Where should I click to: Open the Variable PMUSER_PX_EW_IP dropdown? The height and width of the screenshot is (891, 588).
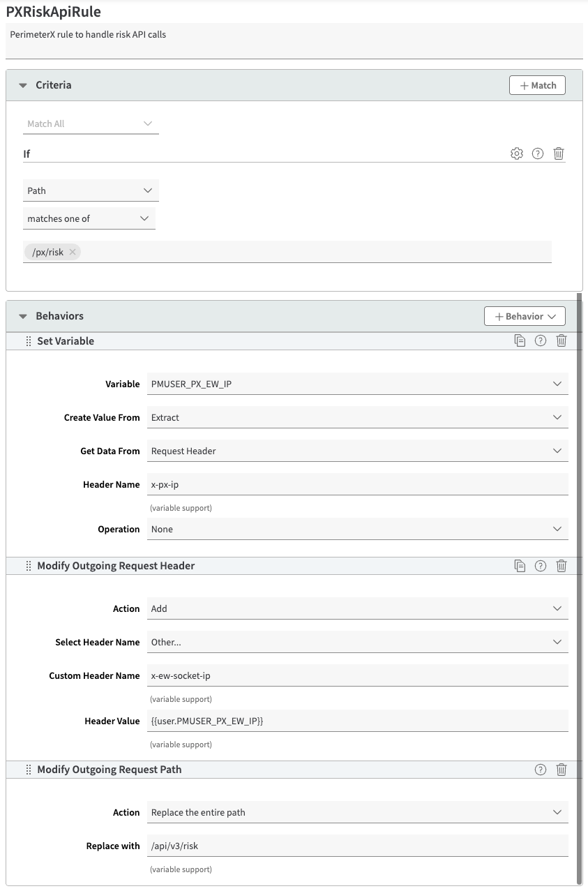tap(358, 384)
